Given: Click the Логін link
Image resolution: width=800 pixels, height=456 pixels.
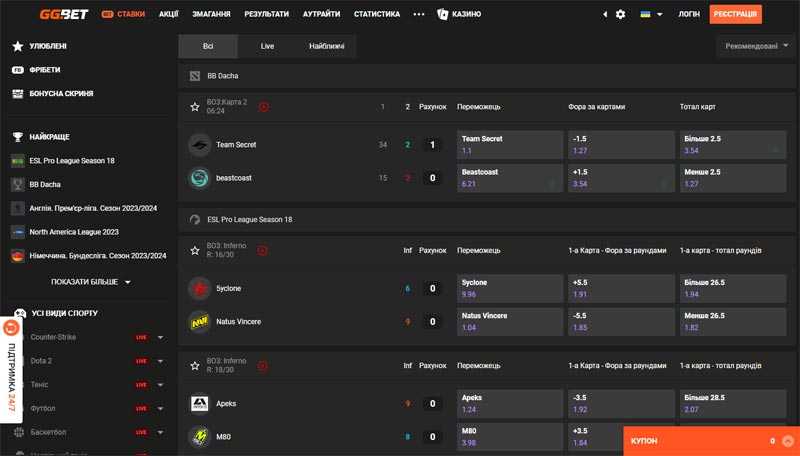Looking at the screenshot, I should 689,14.
